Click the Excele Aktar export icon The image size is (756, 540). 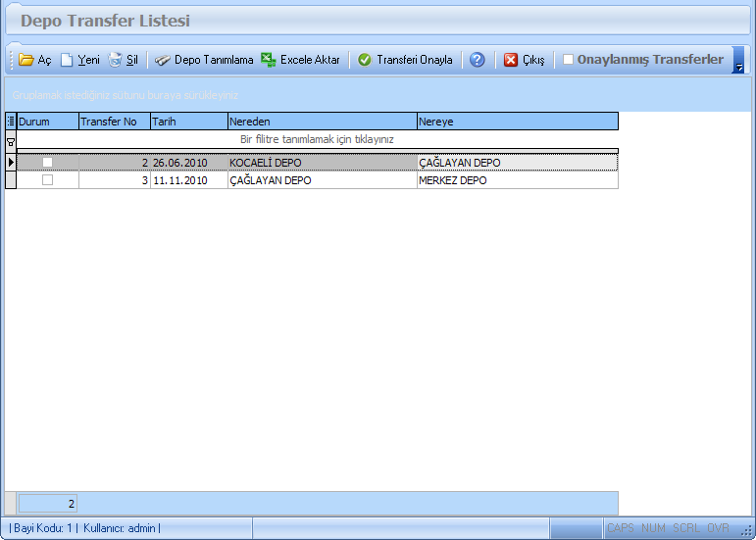click(x=269, y=60)
